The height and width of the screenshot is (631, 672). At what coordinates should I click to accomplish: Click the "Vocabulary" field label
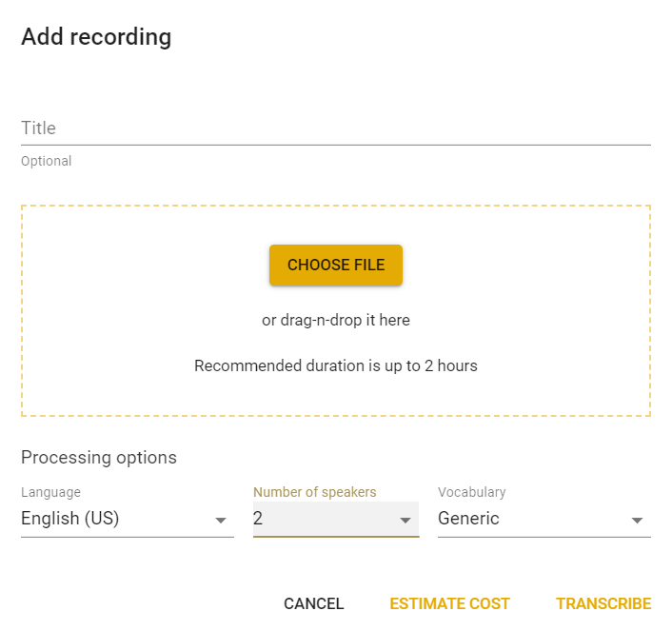(472, 492)
